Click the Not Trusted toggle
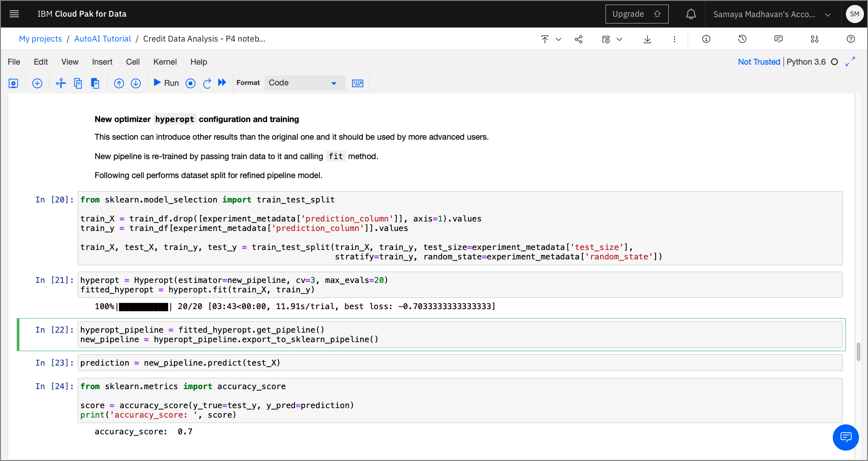This screenshot has width=868, height=461. tap(759, 61)
